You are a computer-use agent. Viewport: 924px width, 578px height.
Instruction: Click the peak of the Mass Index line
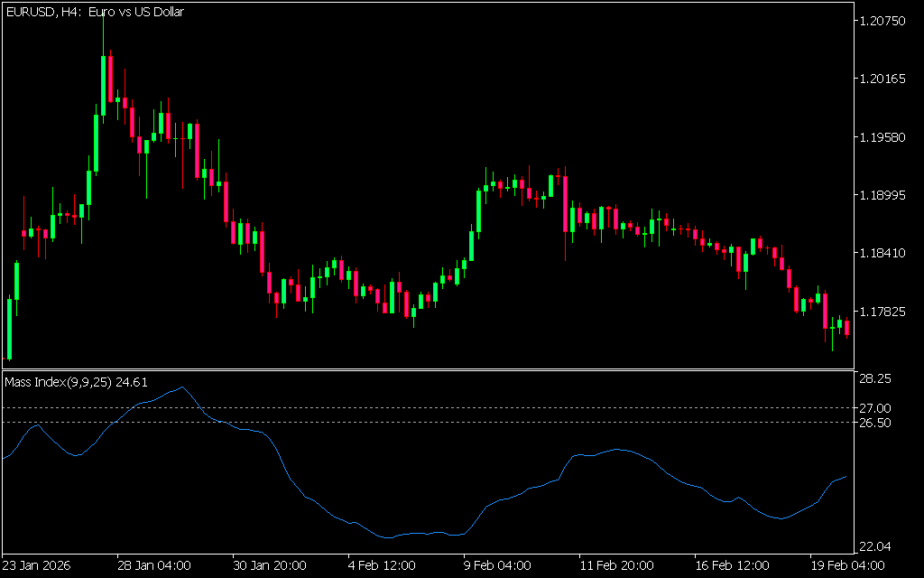click(183, 387)
